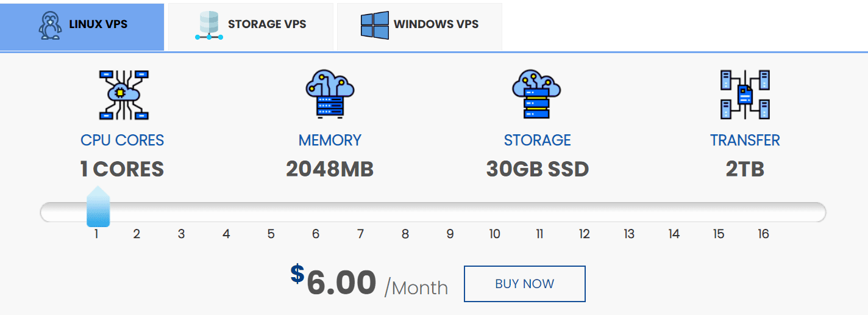Screen dimensions: 868x315
Task: Click the Storage cloud drives icon
Action: 536,94
